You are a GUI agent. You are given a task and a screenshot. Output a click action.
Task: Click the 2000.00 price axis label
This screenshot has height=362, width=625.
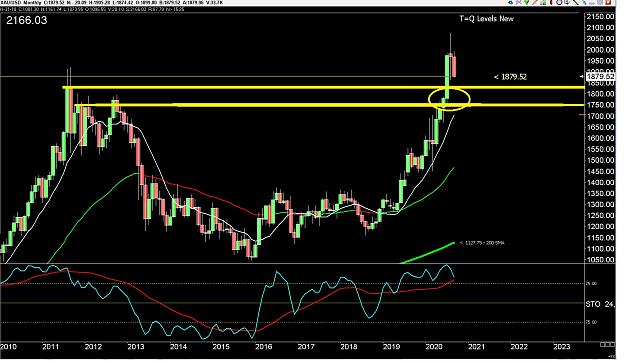coord(600,50)
